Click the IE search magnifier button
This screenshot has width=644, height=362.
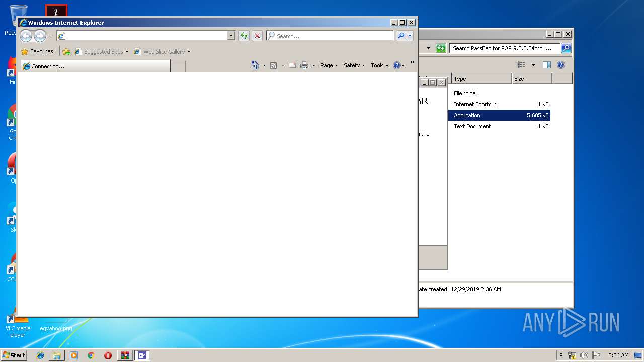coord(401,36)
